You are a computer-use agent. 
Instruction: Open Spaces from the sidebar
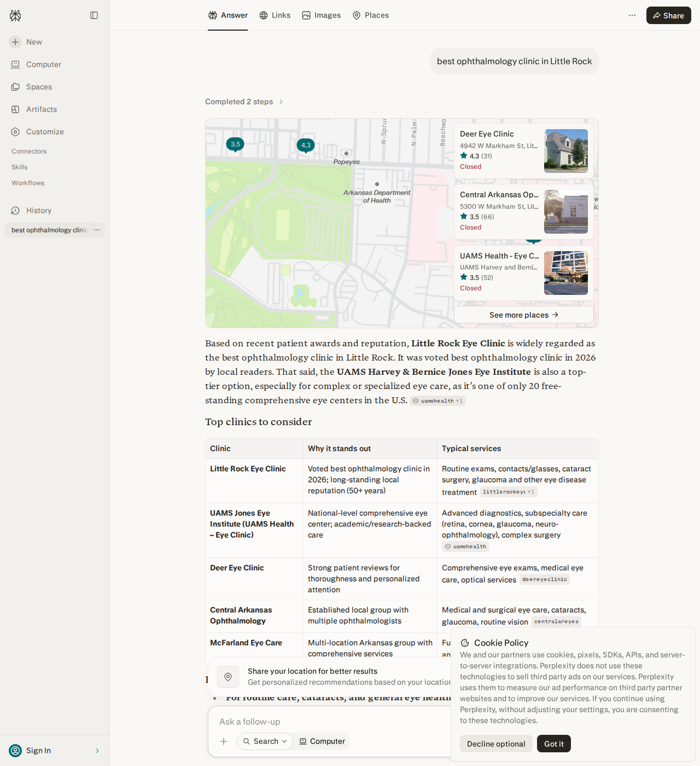coord(32,87)
